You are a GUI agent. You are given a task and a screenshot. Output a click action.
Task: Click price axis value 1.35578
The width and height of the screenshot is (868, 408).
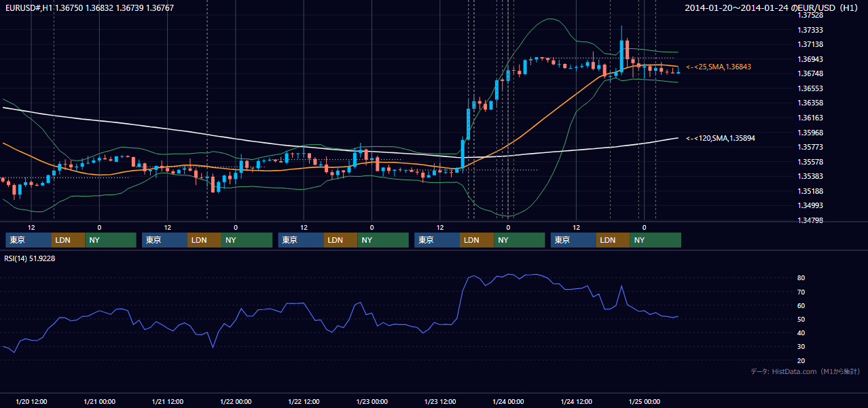click(x=810, y=162)
